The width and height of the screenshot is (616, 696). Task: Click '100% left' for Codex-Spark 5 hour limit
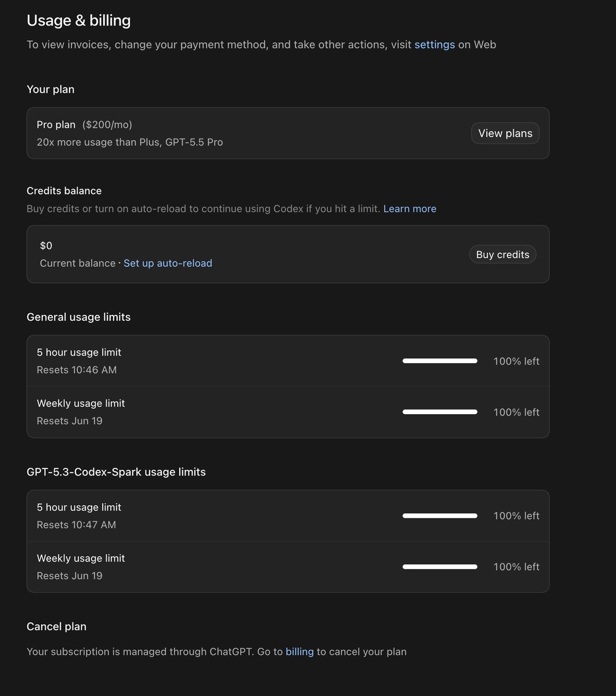(516, 516)
